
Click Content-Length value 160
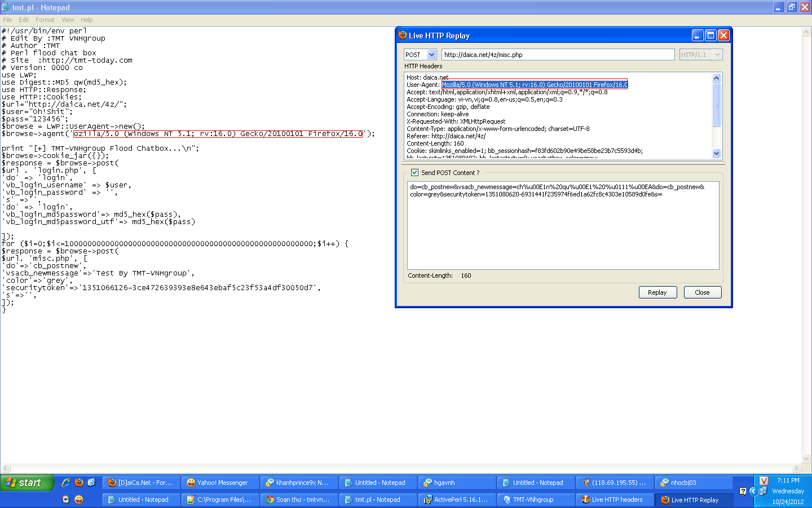466,275
